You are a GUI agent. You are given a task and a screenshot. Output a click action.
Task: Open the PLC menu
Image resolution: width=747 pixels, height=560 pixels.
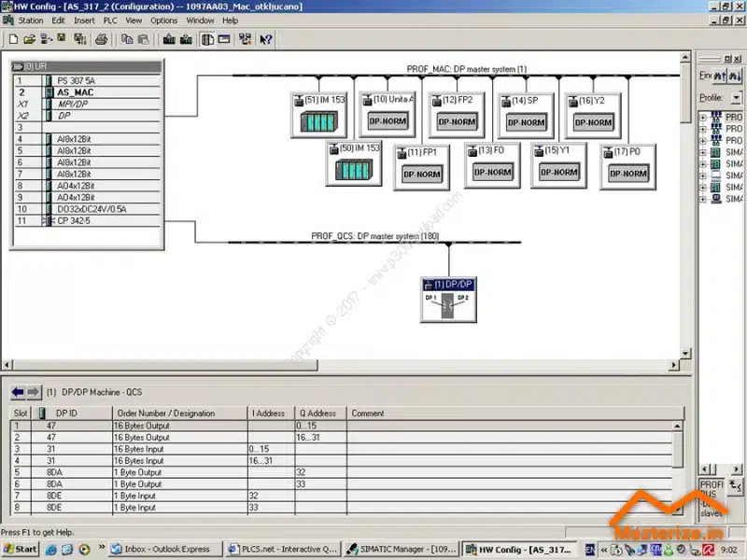coord(110,21)
